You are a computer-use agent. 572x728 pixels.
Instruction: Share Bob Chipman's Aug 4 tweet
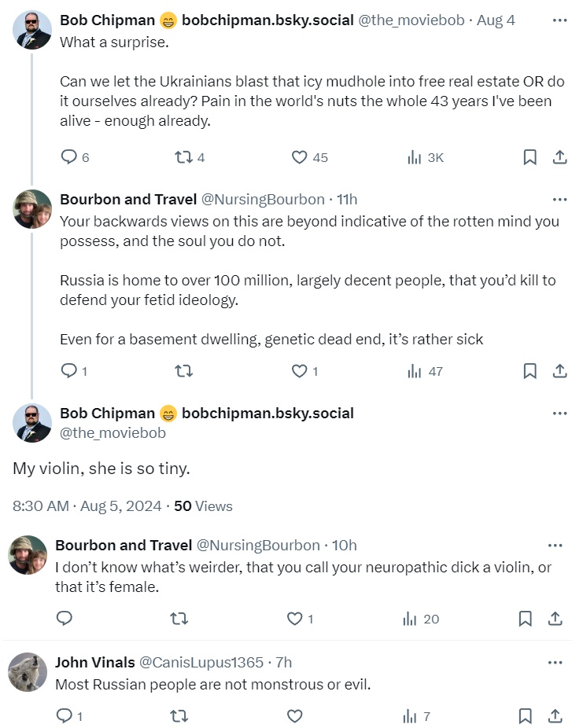pos(559,157)
